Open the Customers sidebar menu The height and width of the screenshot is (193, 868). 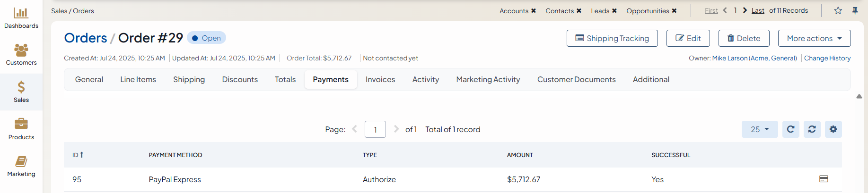coord(21,54)
